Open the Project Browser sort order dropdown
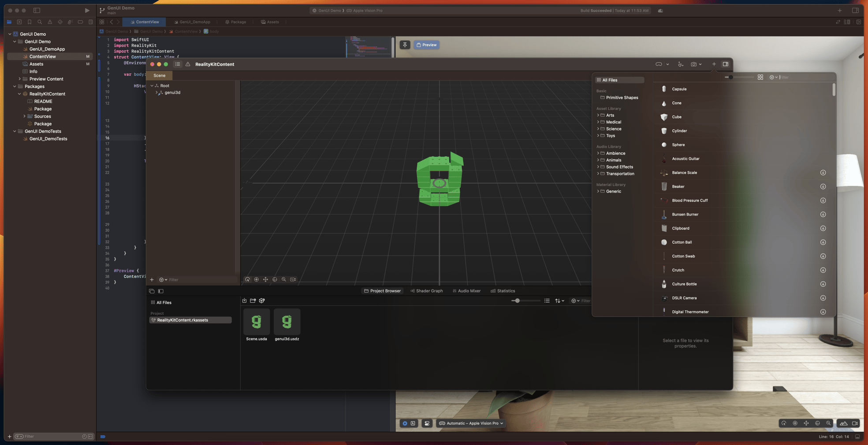This screenshot has height=445, width=868. click(559, 301)
